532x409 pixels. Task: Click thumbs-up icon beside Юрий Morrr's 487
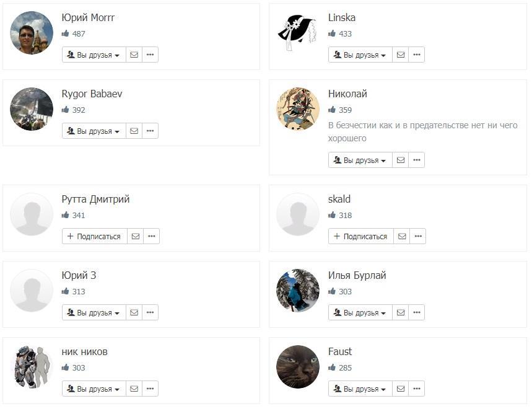tap(66, 33)
